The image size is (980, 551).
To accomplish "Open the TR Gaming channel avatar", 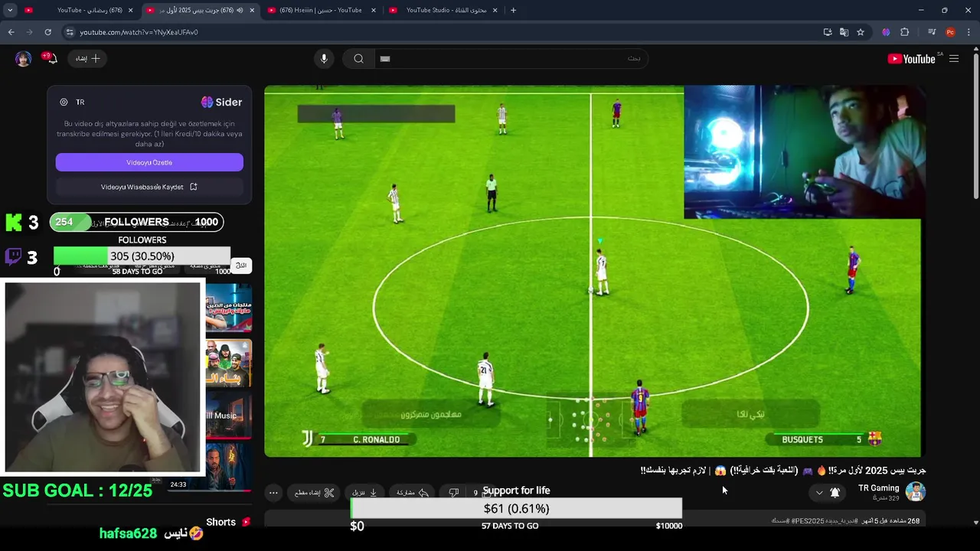I will click(916, 491).
